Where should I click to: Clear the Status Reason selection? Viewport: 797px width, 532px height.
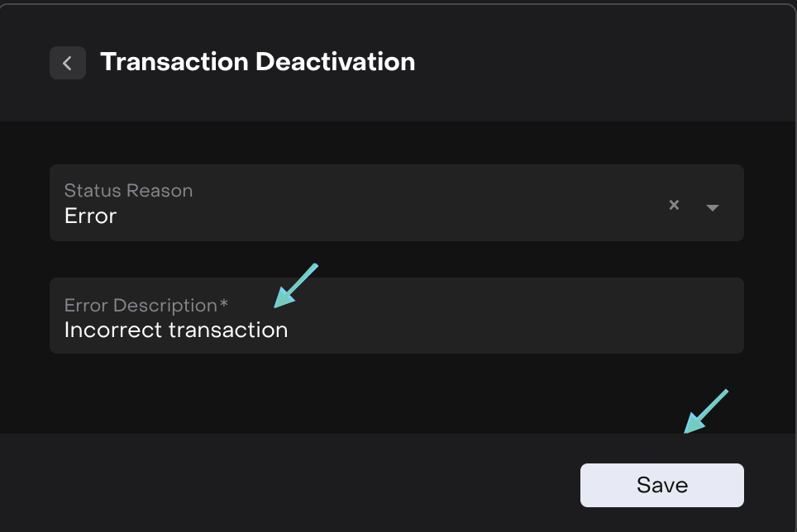click(674, 205)
